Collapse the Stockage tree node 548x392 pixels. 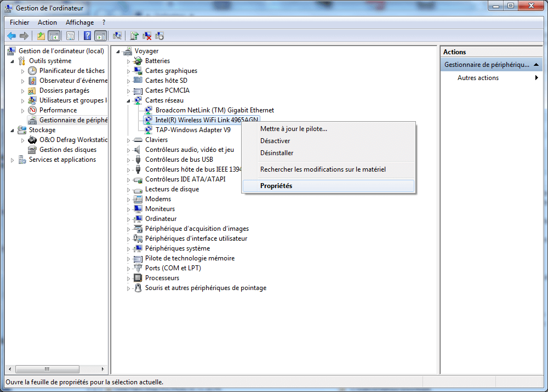[x=12, y=130]
